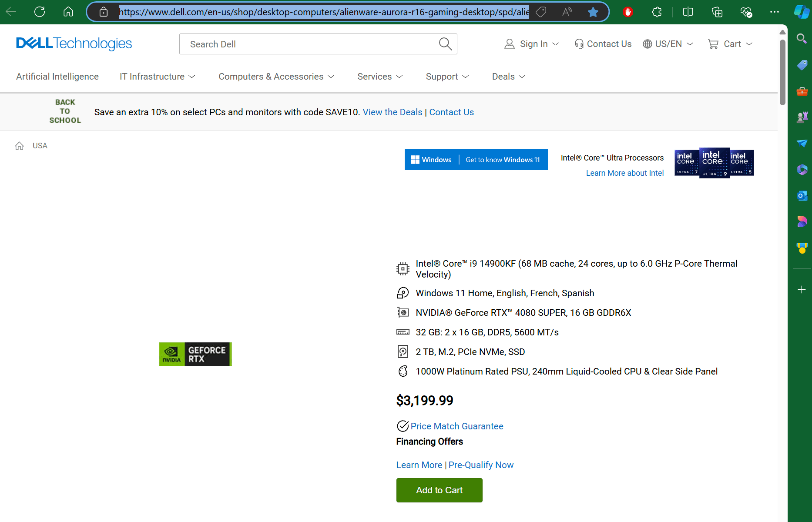Viewport: 812px width, 522px height.
Task: Open browser Extensions puzzle icon
Action: (657, 12)
